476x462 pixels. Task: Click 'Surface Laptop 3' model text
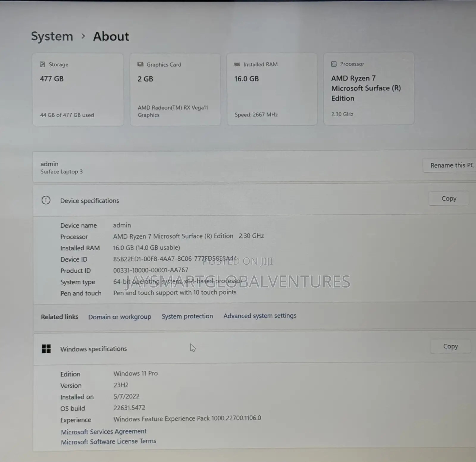(62, 172)
